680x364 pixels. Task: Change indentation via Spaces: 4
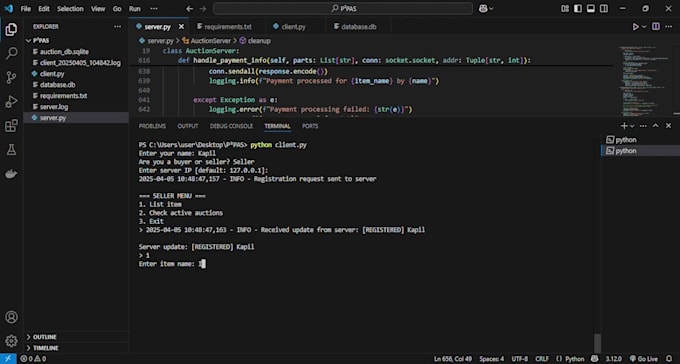tap(492, 359)
